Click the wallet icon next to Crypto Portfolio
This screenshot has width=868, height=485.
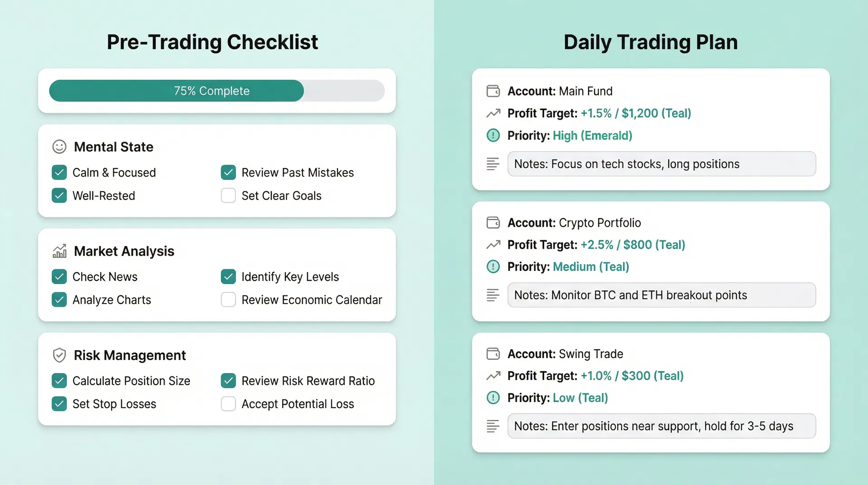pyautogui.click(x=493, y=222)
